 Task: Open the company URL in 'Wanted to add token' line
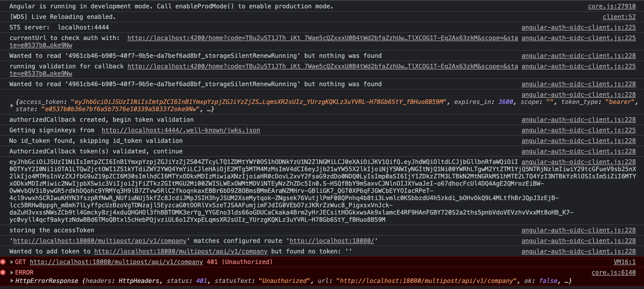point(181,251)
